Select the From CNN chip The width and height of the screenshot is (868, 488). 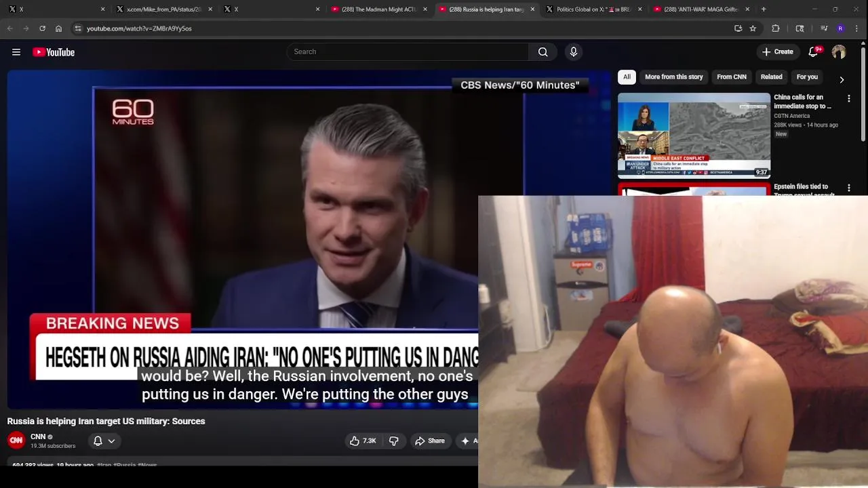coord(732,77)
